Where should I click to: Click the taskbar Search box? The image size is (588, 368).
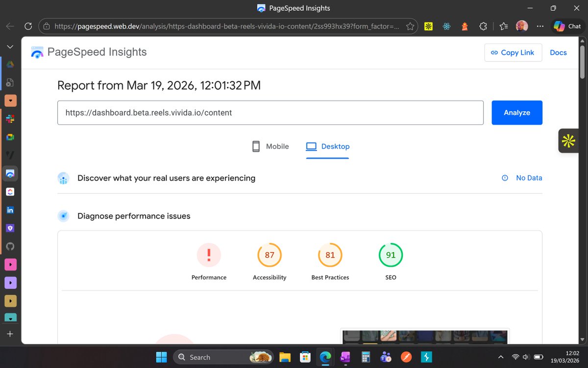[x=222, y=357]
